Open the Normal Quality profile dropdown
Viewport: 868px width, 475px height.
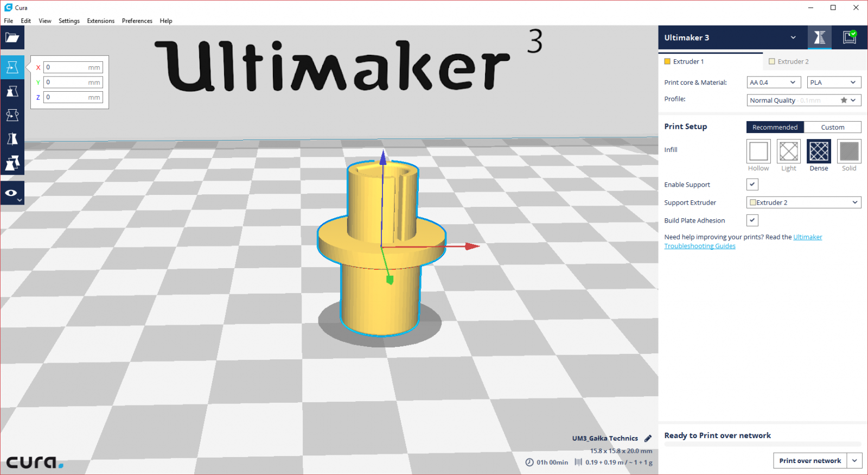tap(804, 100)
